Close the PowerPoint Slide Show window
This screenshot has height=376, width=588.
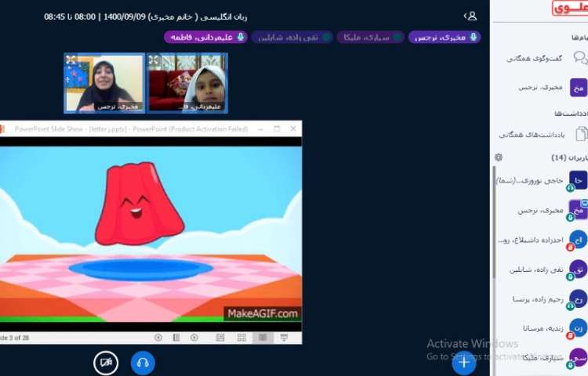pyautogui.click(x=293, y=128)
